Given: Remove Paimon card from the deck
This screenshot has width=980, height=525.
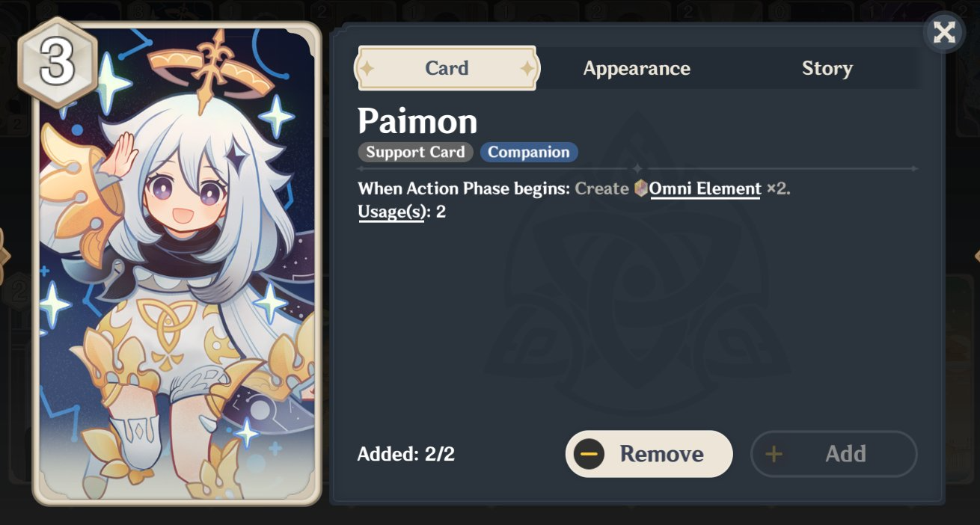Looking at the screenshot, I should pyautogui.click(x=649, y=454).
